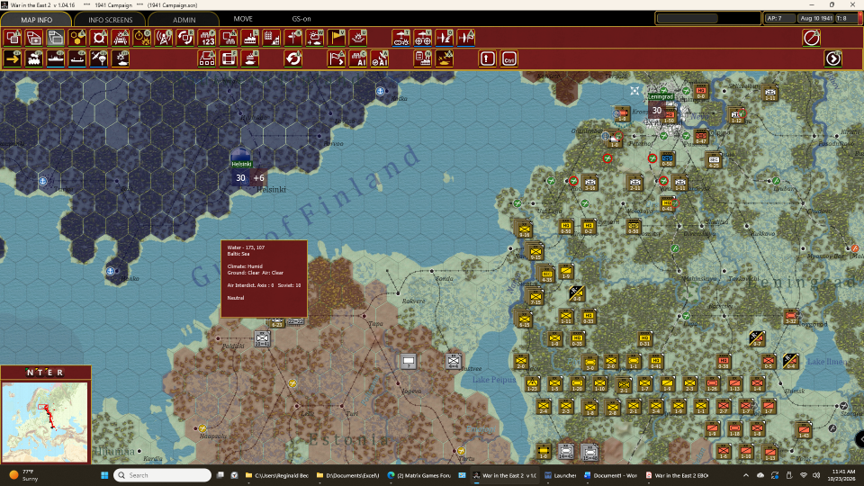
Task: Click the anchor port marker near Hanko
Action: point(110,271)
